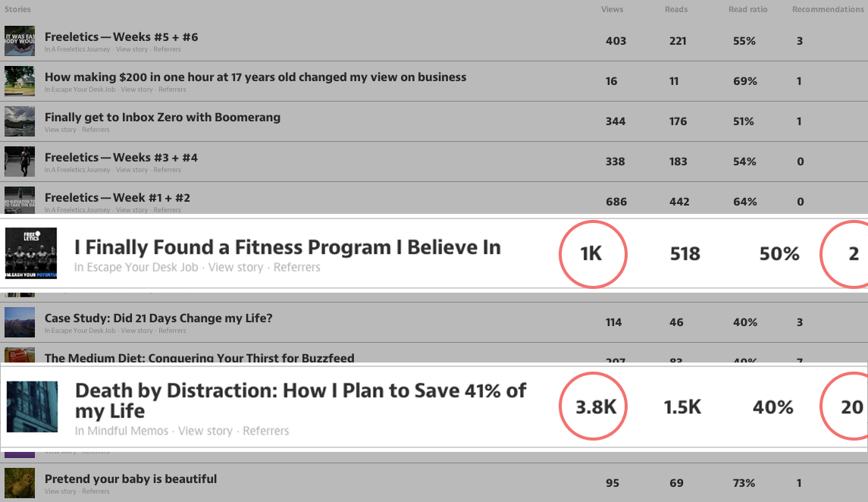This screenshot has width=868, height=502.
Task: Open 'Finally get to Inbox Zero with Boomerang'
Action: (x=163, y=118)
